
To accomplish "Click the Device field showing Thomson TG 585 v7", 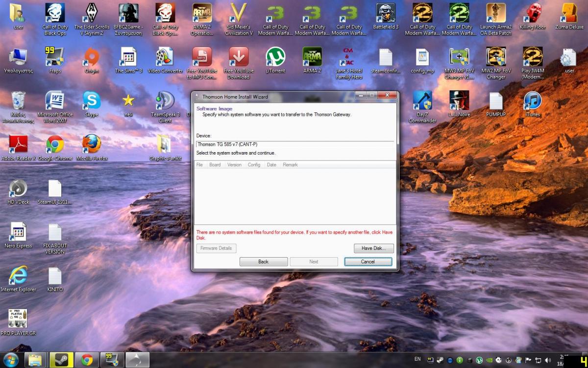I will tap(294, 144).
